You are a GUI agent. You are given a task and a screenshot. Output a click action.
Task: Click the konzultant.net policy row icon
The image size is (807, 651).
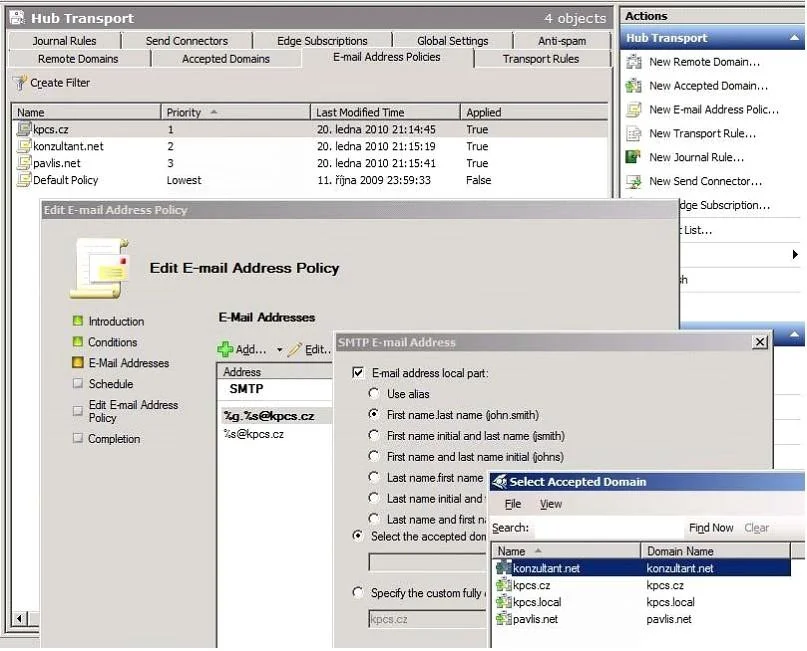(24, 146)
